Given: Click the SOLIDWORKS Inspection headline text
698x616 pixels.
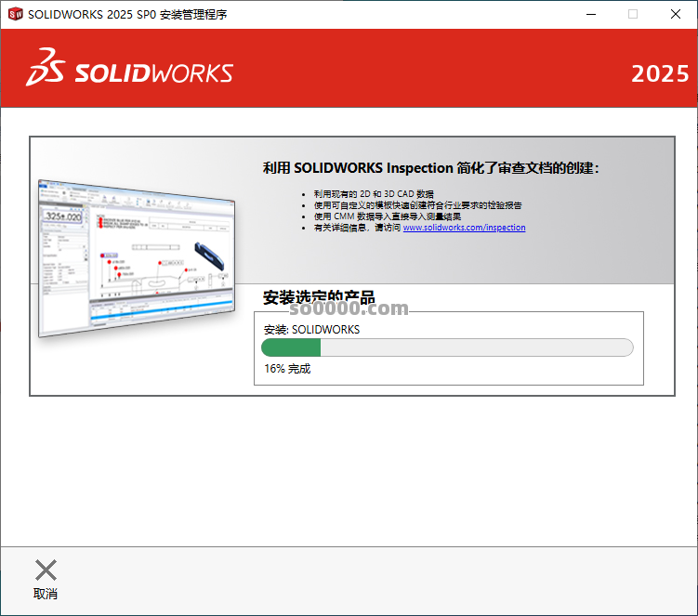Looking at the screenshot, I should coord(431,168).
